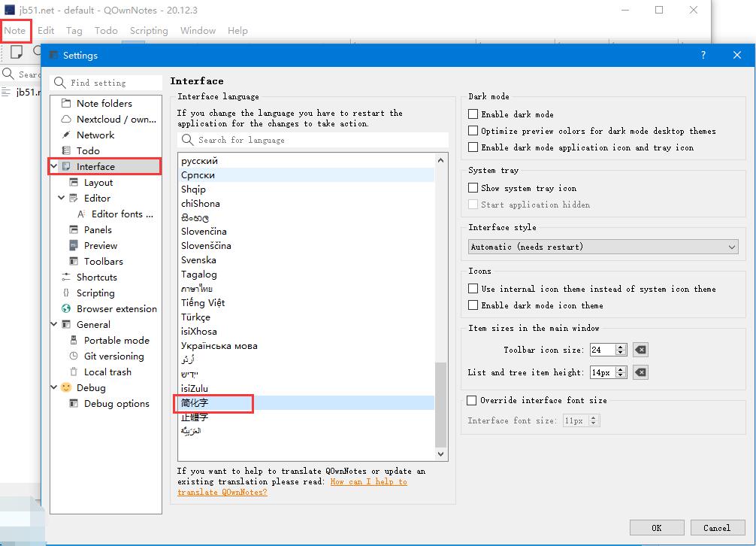The width and height of the screenshot is (756, 546).
Task: Click the Git versioning clock icon
Action: pyautogui.click(x=74, y=356)
